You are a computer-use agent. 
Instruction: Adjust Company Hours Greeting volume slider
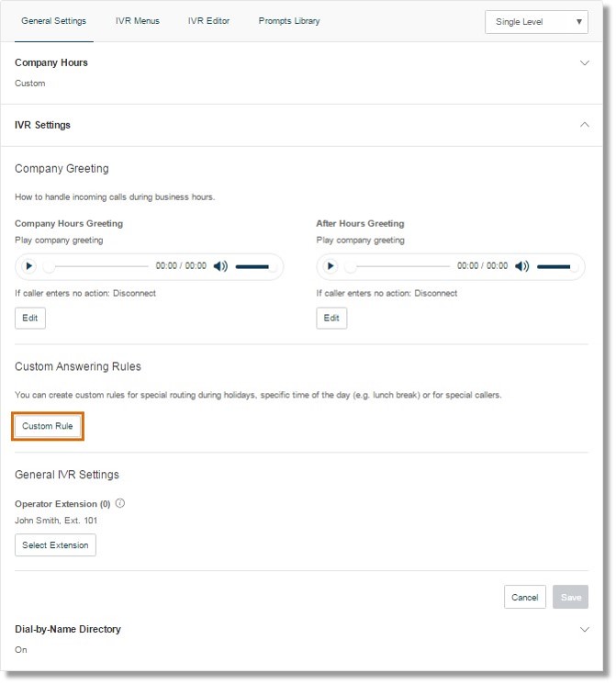coord(255,266)
